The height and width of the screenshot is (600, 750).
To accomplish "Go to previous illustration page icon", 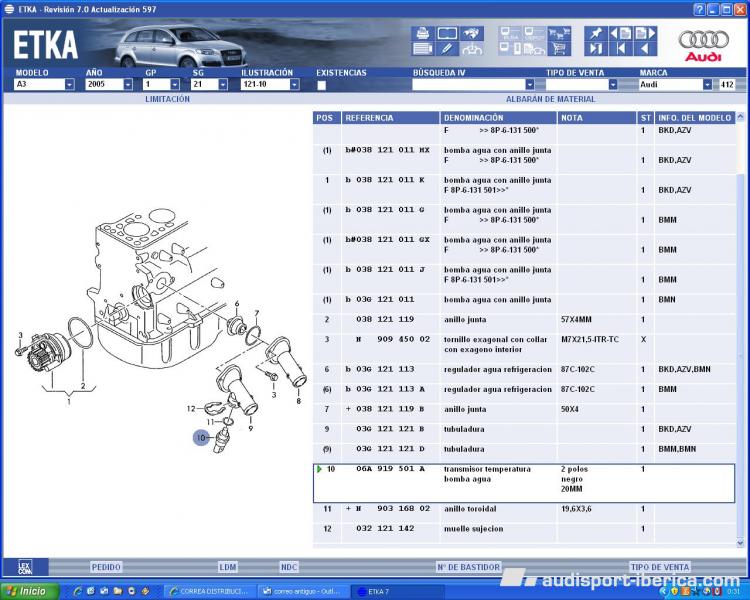I will [620, 33].
